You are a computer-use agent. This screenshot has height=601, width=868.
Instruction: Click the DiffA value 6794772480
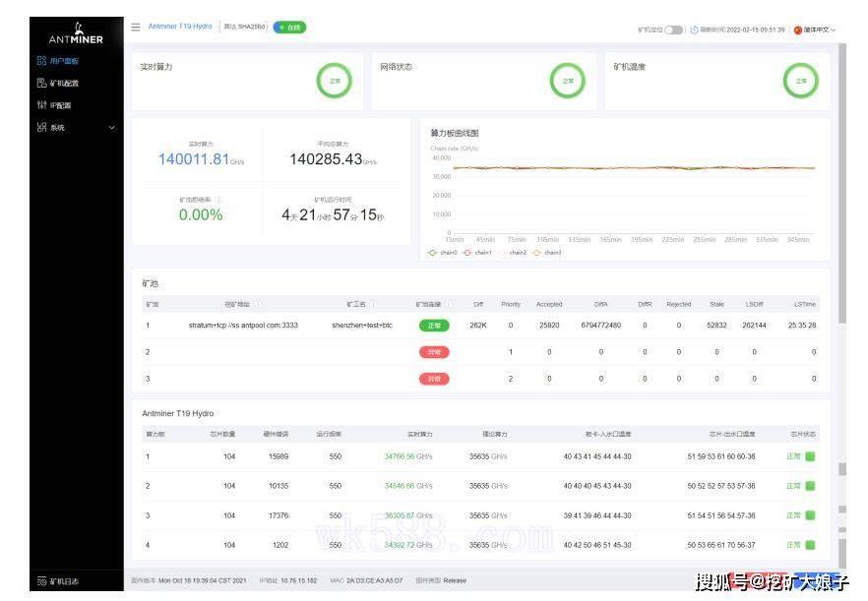pos(601,326)
